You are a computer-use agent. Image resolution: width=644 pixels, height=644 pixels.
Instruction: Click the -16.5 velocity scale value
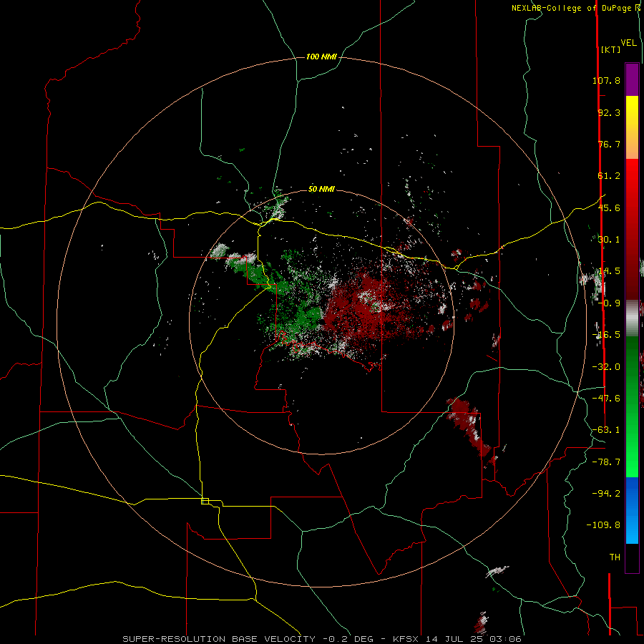(606, 335)
